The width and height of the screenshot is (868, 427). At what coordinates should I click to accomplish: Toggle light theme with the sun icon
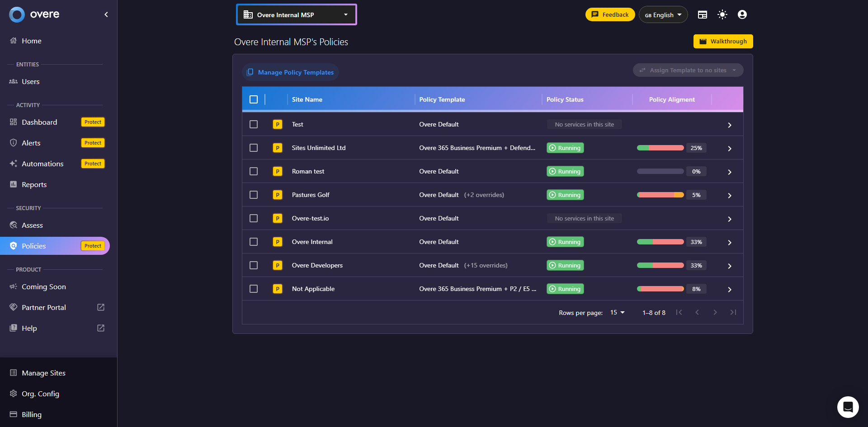(x=722, y=14)
